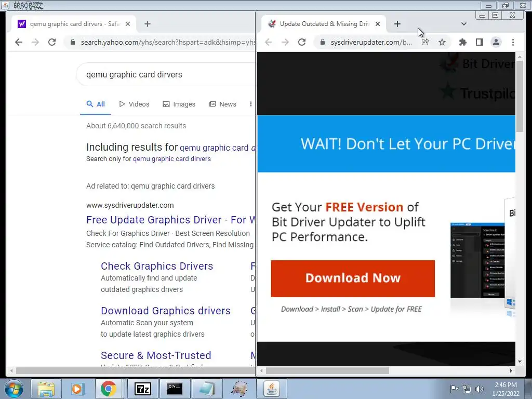Viewport: 532px width, 399px height.
Task: Open a new tab in Yahoo window
Action: [x=147, y=24]
